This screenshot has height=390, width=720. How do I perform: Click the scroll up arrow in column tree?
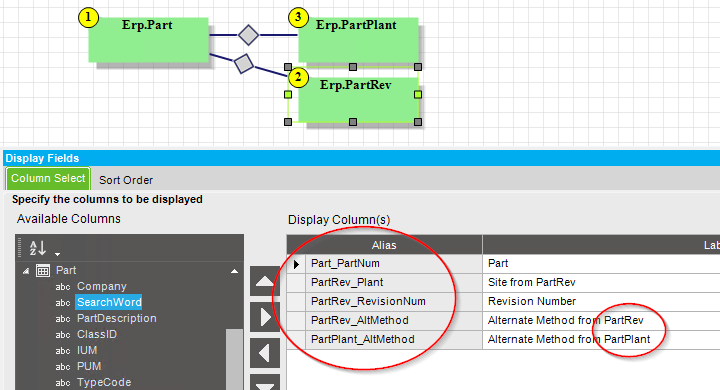point(234,271)
